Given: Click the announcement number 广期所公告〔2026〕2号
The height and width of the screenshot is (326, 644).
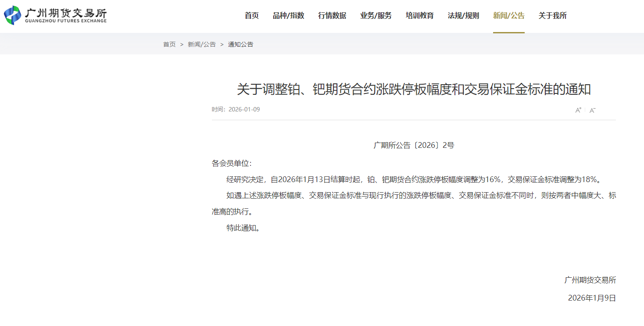Looking at the screenshot, I should tap(414, 145).
